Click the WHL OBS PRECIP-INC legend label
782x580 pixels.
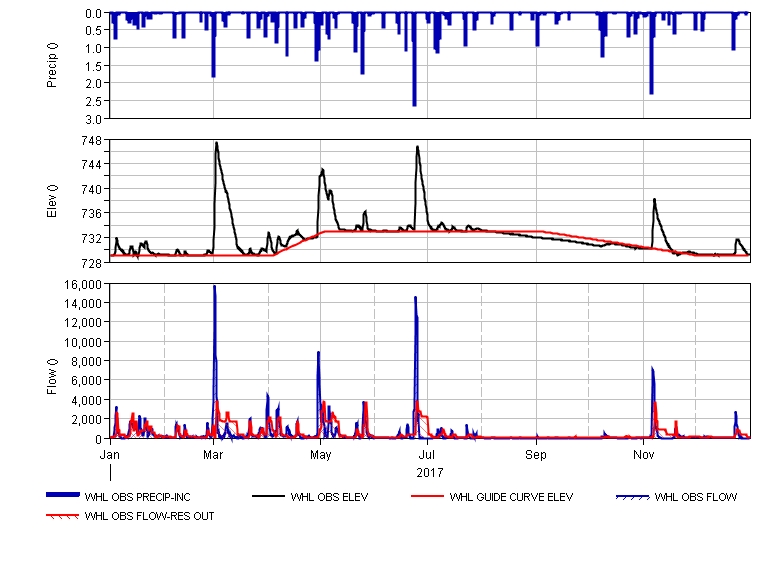[x=137, y=497]
